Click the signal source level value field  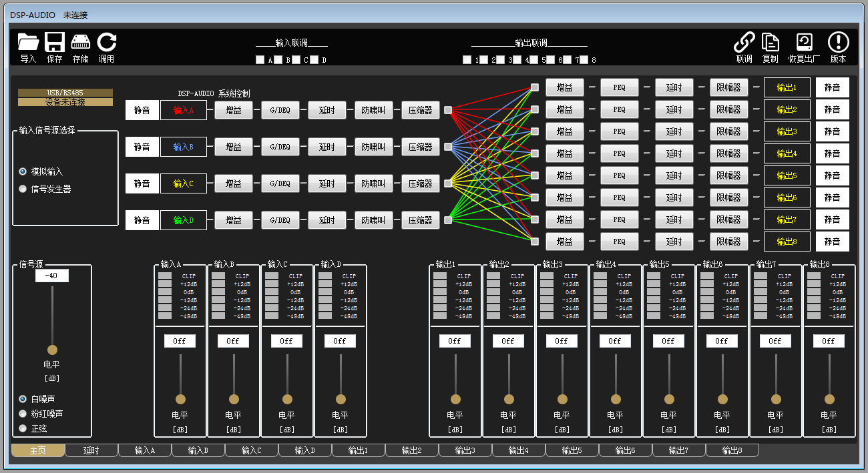tap(52, 276)
